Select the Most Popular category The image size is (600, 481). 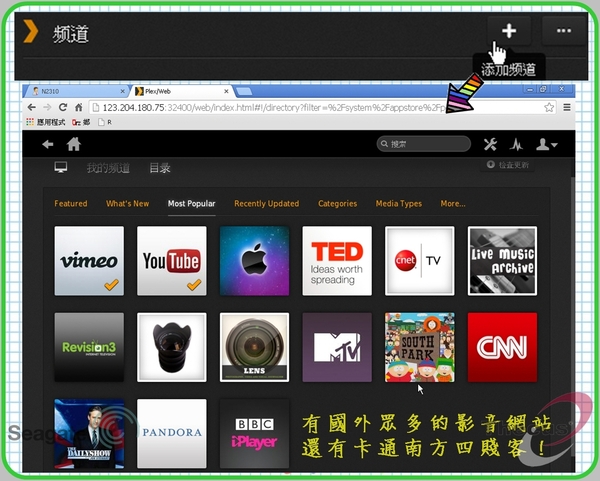tap(191, 204)
